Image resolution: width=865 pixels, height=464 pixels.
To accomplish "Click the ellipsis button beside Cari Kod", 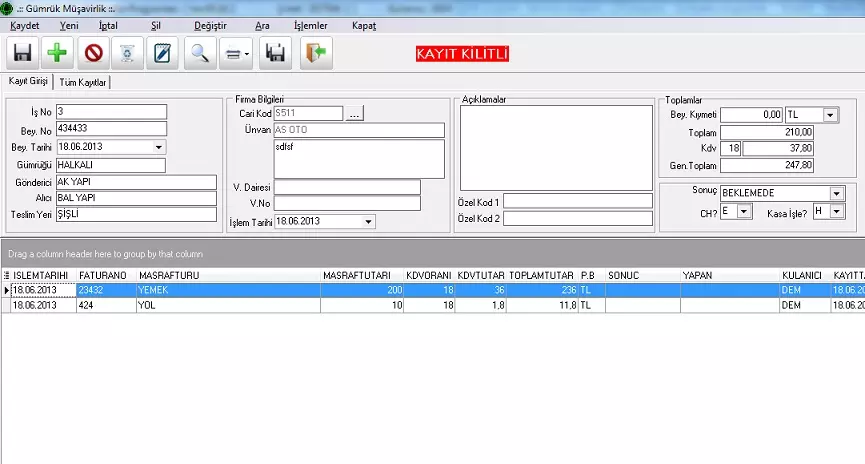I will pos(354,114).
